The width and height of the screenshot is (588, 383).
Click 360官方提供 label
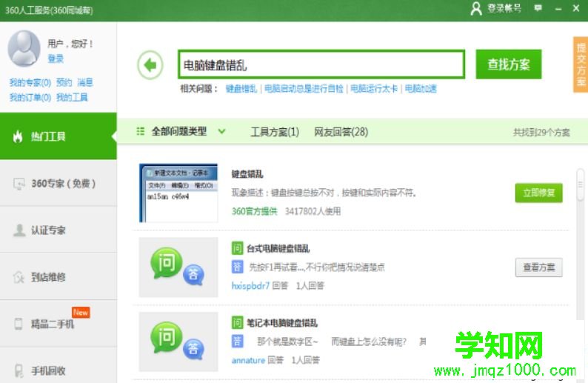point(254,211)
